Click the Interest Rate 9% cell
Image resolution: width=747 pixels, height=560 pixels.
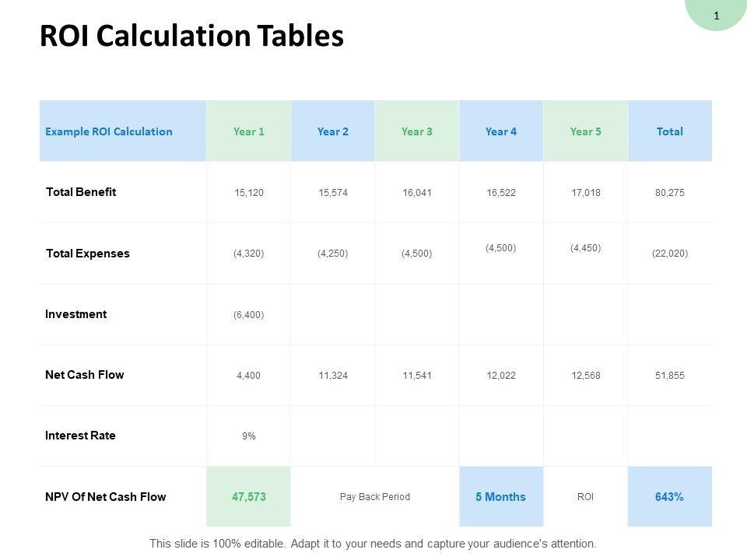249,436
